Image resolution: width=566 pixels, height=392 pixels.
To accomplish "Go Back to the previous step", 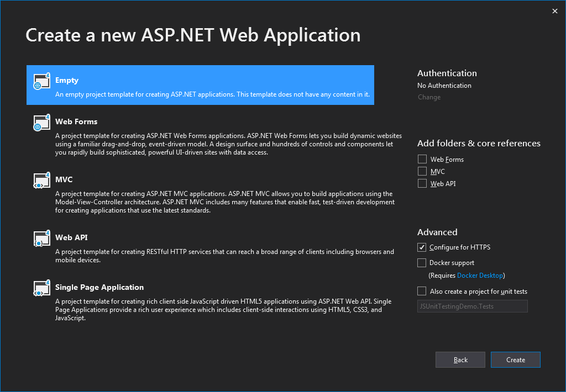I will [460, 359].
